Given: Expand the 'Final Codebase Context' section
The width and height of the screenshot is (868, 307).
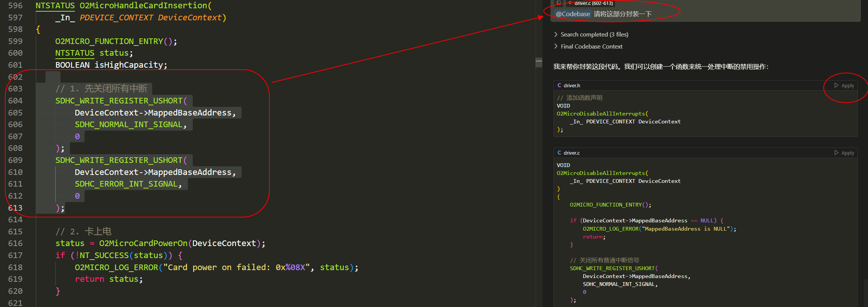Looking at the screenshot, I should point(588,47).
